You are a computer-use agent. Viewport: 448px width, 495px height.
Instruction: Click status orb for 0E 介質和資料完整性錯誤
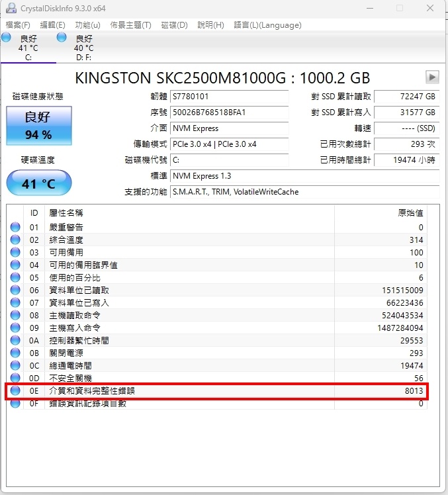click(x=15, y=391)
